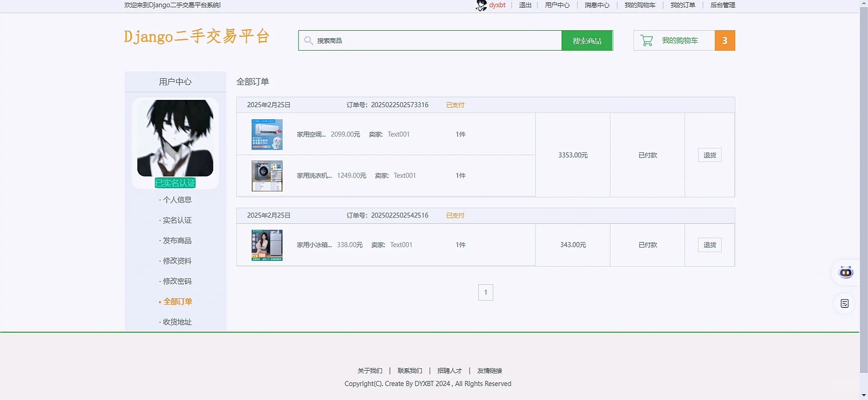Open 关于我们 footer link
This screenshot has width=868, height=400.
(x=370, y=371)
